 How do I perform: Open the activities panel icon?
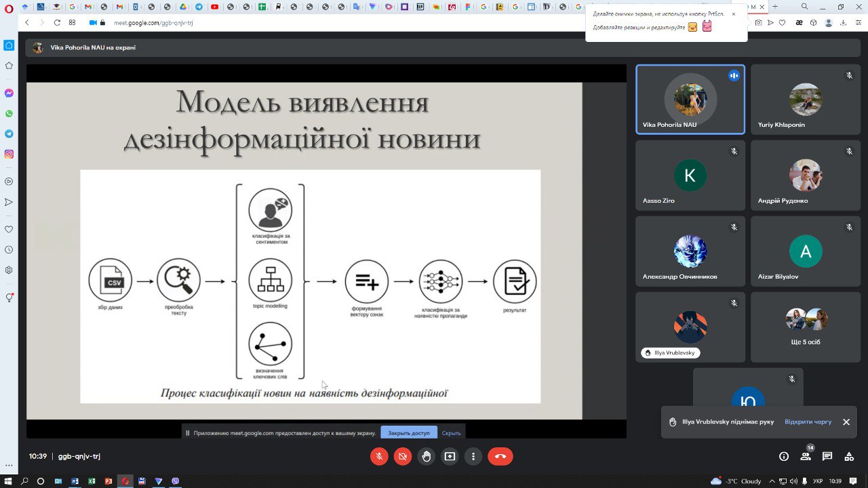849,457
